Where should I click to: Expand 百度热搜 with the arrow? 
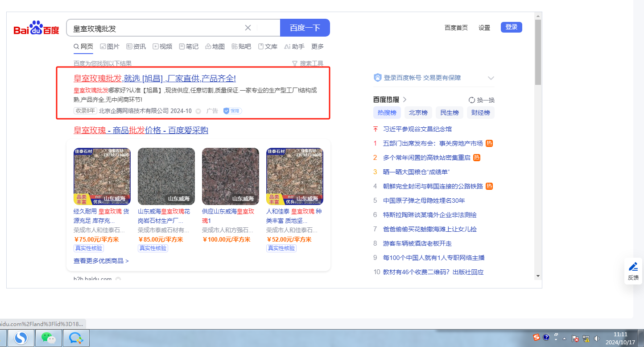click(x=405, y=100)
